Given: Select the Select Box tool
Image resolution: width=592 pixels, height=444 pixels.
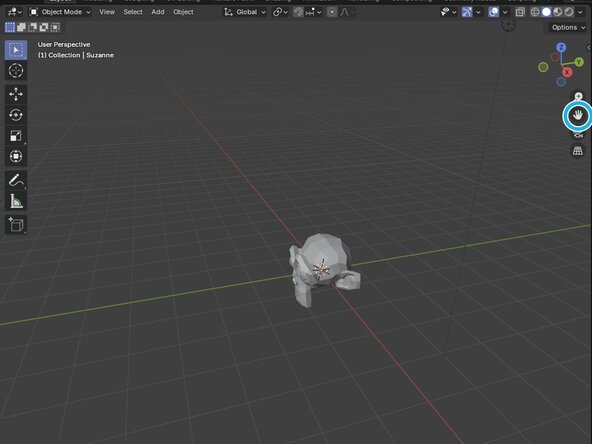Looking at the screenshot, I should click(x=16, y=50).
